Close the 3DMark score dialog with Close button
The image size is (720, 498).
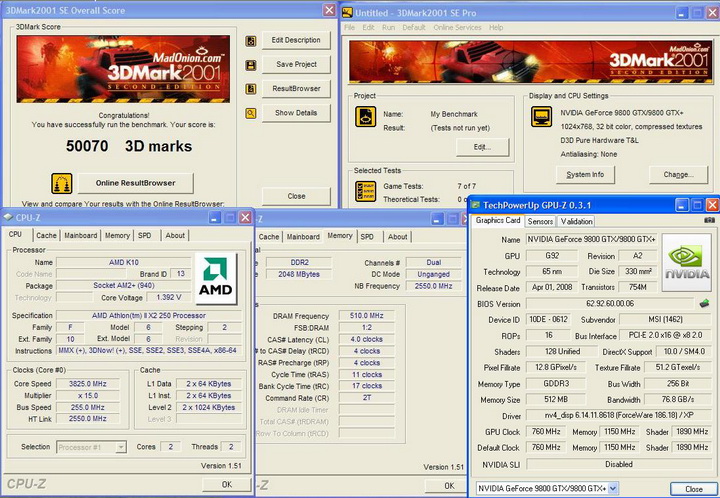(296, 196)
